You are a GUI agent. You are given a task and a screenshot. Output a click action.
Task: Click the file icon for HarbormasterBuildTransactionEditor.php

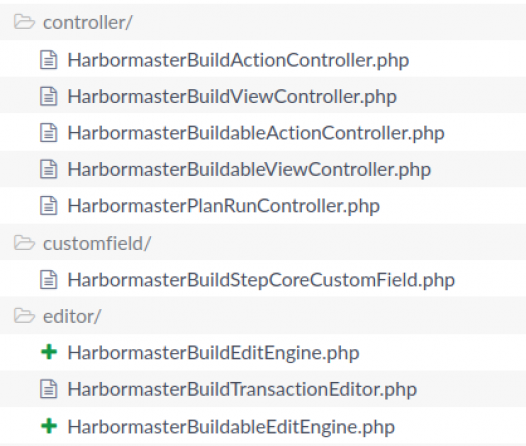[x=49, y=389]
